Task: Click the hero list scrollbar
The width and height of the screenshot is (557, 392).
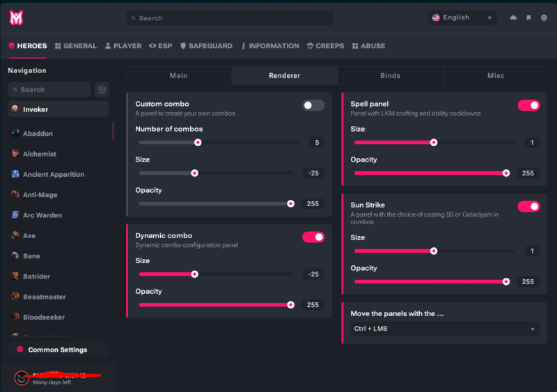Action: [113, 132]
